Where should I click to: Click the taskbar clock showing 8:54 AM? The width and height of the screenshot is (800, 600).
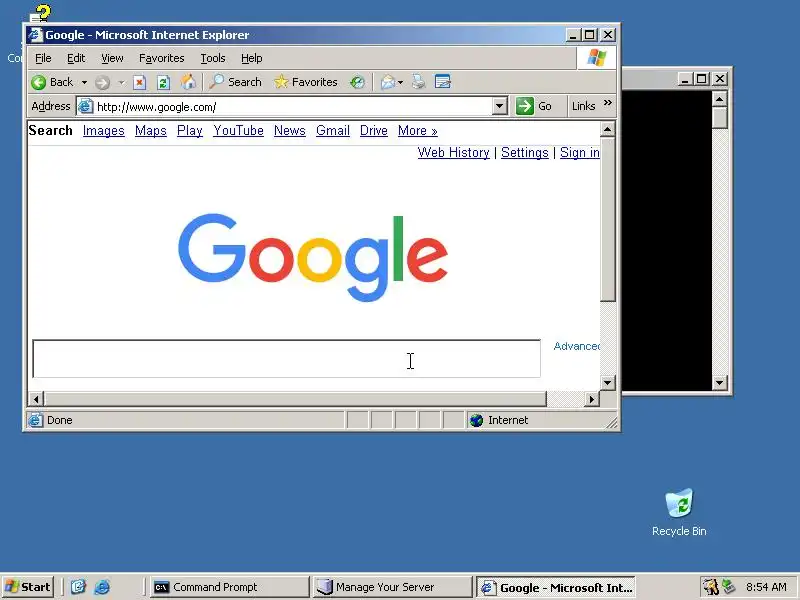click(x=766, y=587)
